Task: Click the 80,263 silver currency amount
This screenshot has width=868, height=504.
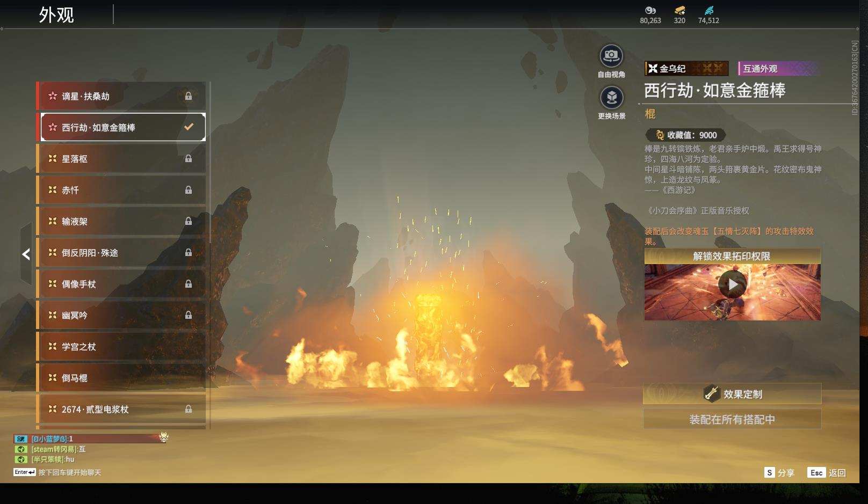Action: pos(650,20)
